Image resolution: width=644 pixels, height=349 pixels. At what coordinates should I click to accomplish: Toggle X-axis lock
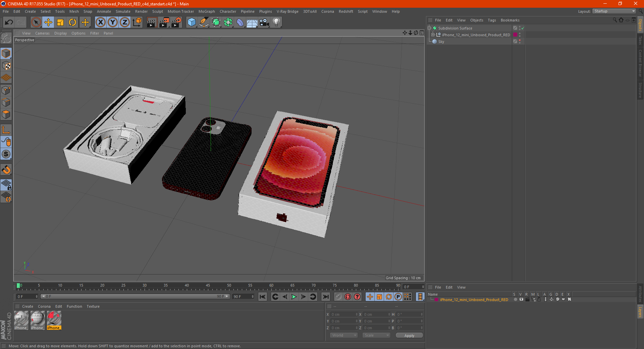coord(100,22)
